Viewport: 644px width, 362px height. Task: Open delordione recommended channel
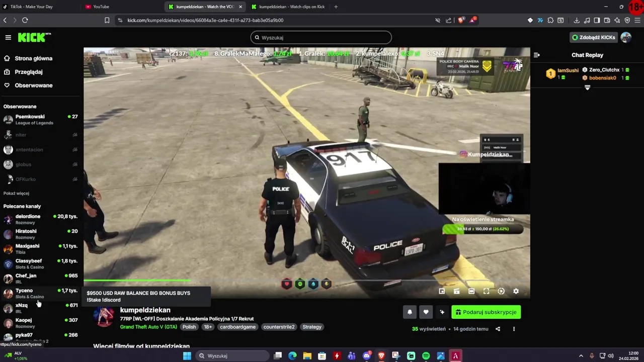(40, 219)
